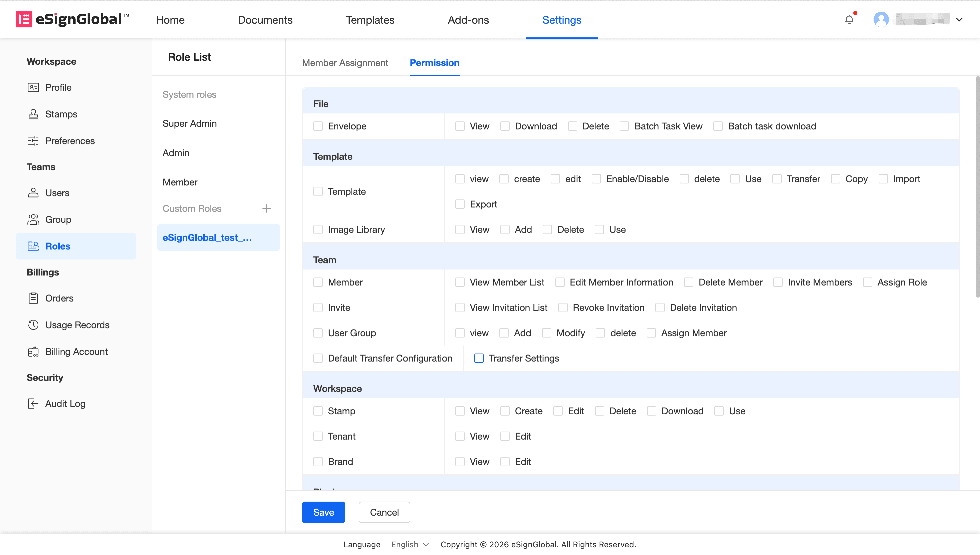Tick the Invite Members checkbox
The width and height of the screenshot is (980, 555).
pyautogui.click(x=778, y=283)
